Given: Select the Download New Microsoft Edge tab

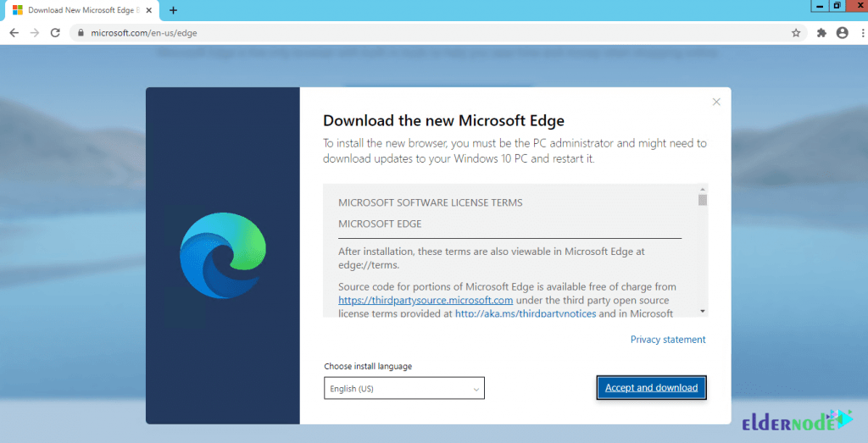Looking at the screenshot, I should (x=81, y=10).
